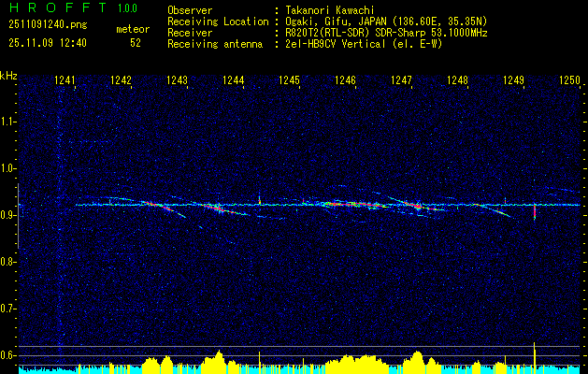Screen dimensions: 588x374
Task: Click the Observer label
Action: pos(190,10)
